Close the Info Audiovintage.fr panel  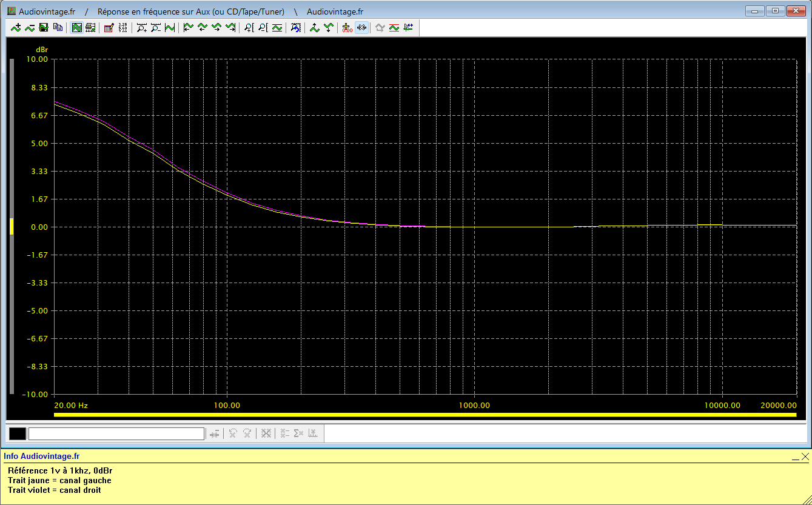tap(805, 457)
